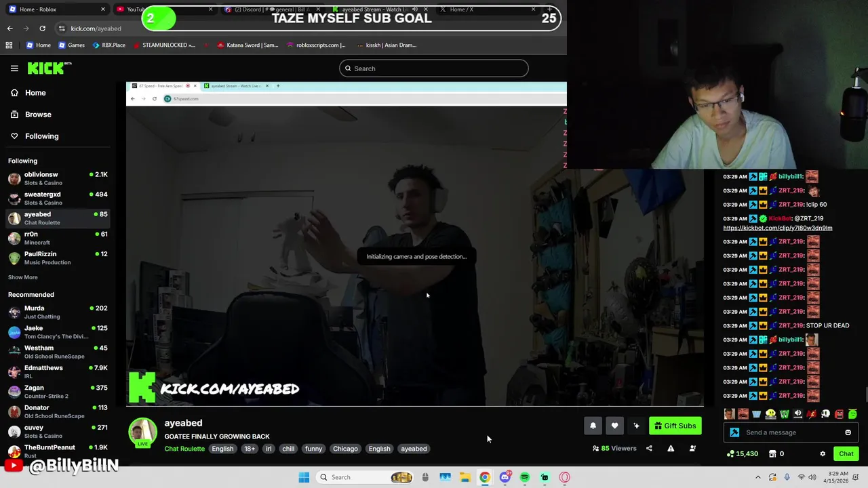Open STEAMUNLOCKED bookmark
This screenshot has width=868, height=488.
tap(163, 45)
